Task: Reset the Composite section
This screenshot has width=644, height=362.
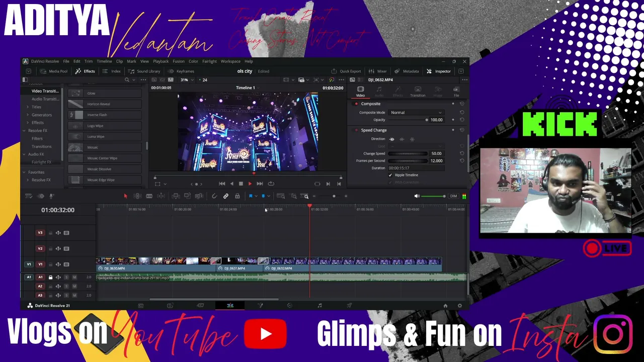Action: point(462,104)
